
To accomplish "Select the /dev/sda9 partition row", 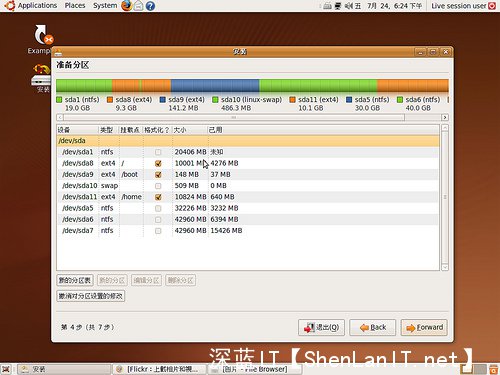I will point(248,175).
